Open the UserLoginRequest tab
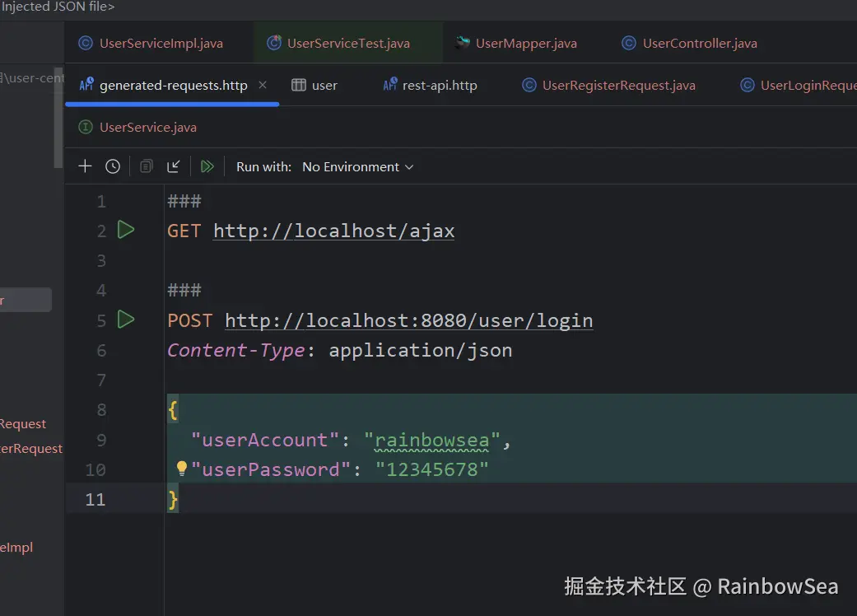The height and width of the screenshot is (616, 857). click(x=798, y=86)
